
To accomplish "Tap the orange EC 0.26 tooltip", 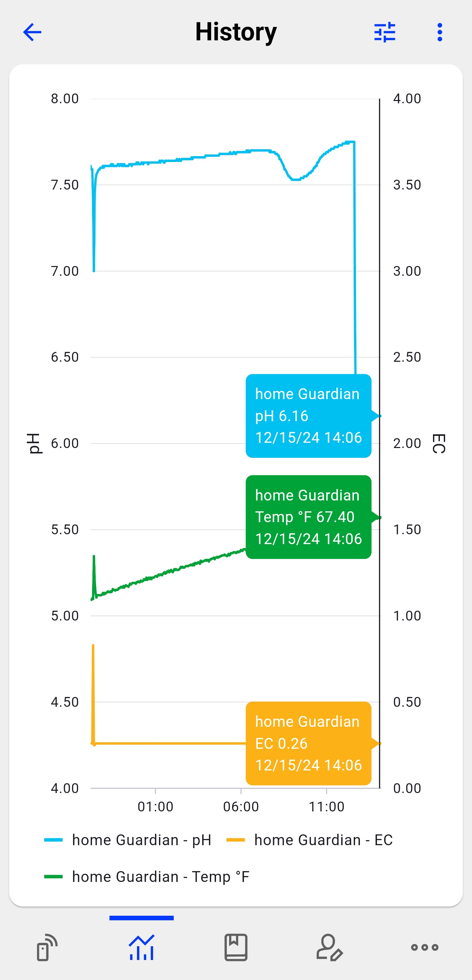I will point(308,744).
